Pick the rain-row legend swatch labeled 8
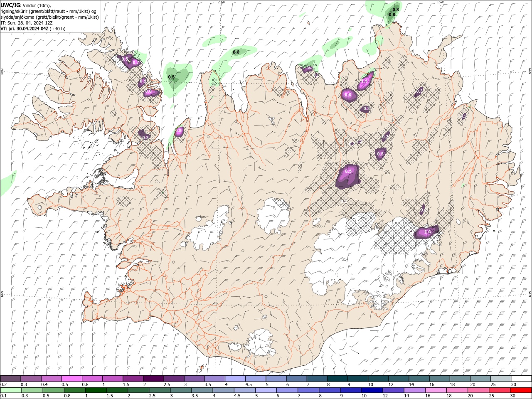The width and height of the screenshot is (532, 399). click(x=330, y=390)
